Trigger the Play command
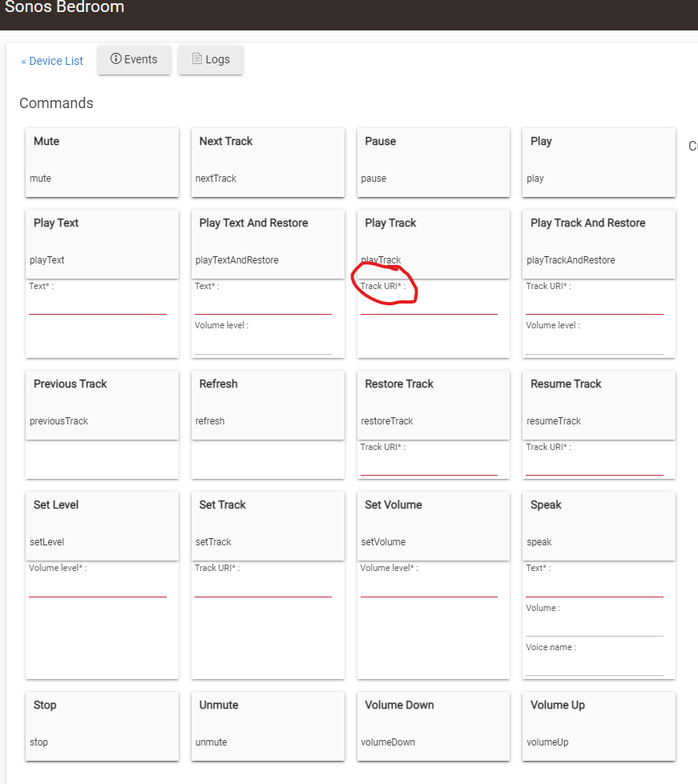 599,162
